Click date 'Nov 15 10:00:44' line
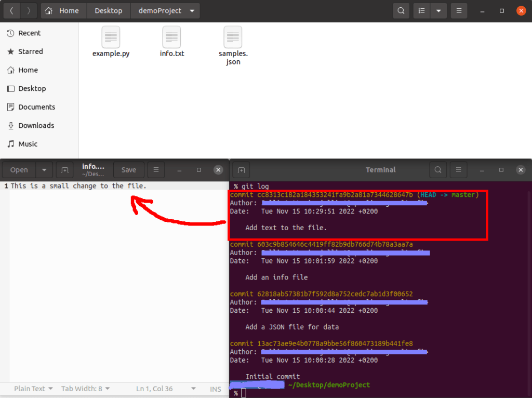This screenshot has height=398, width=532. [320, 311]
